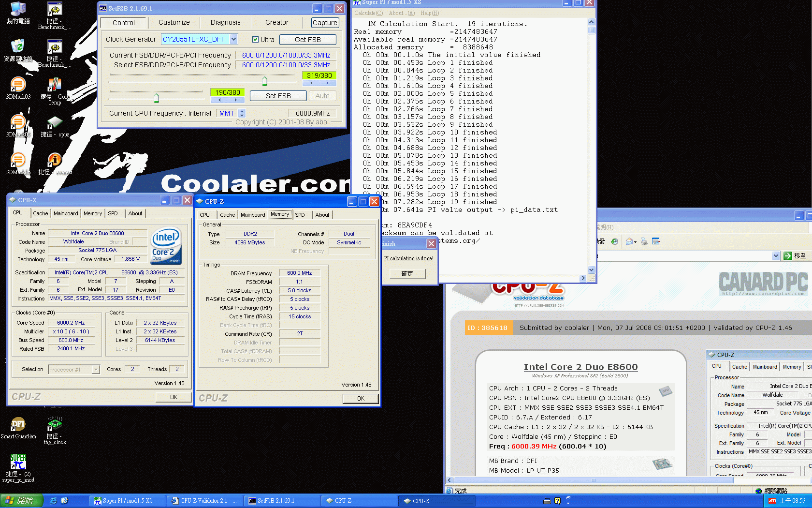Open the My Computer desktop icon

coord(18,13)
